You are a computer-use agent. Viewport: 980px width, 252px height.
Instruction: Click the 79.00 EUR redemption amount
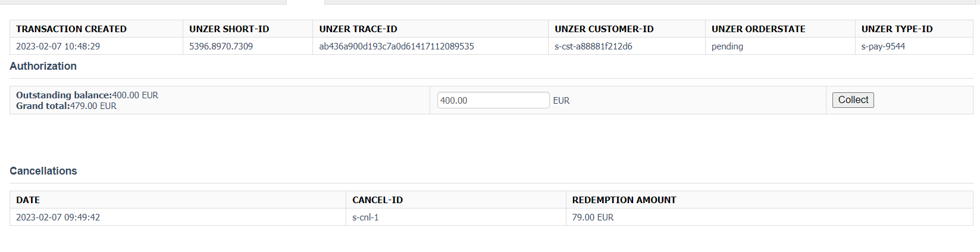[593, 217]
